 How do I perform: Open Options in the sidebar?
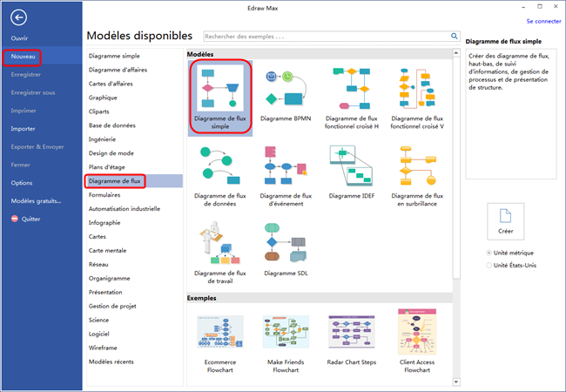point(22,183)
